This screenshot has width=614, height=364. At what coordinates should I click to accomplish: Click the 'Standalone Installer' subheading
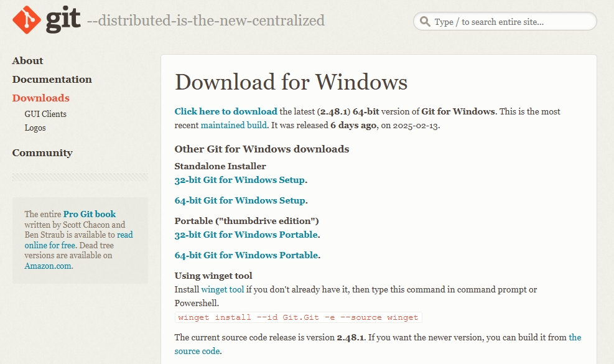tap(220, 166)
